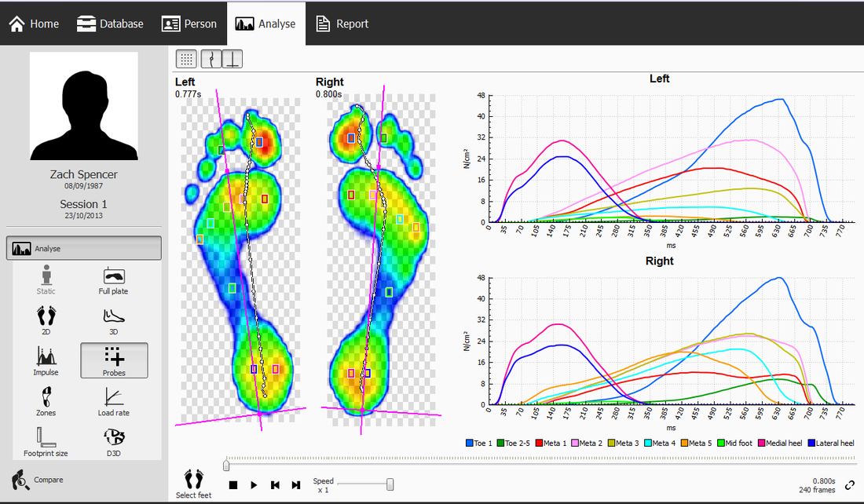Skip to the last frame

coord(296,485)
